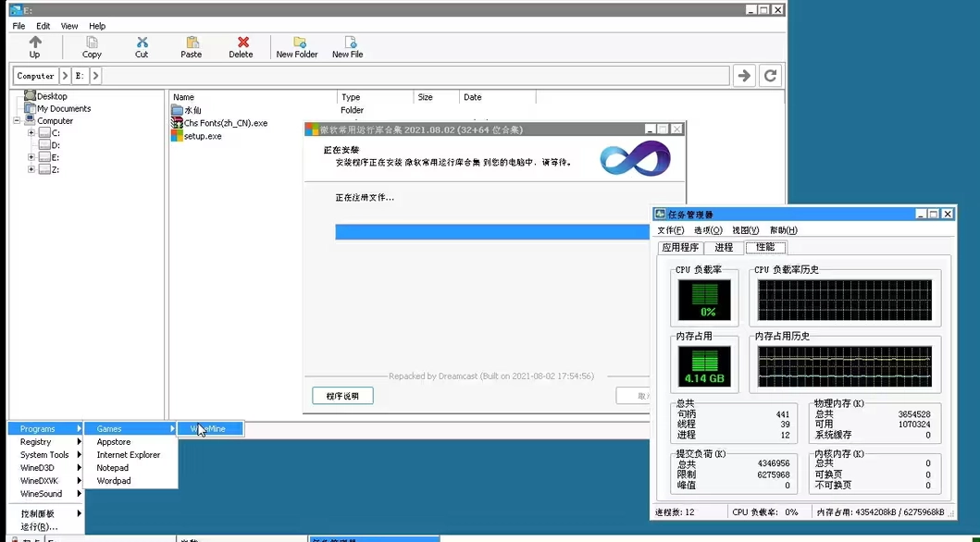
Task: Click the red Delete icon
Action: [242, 43]
